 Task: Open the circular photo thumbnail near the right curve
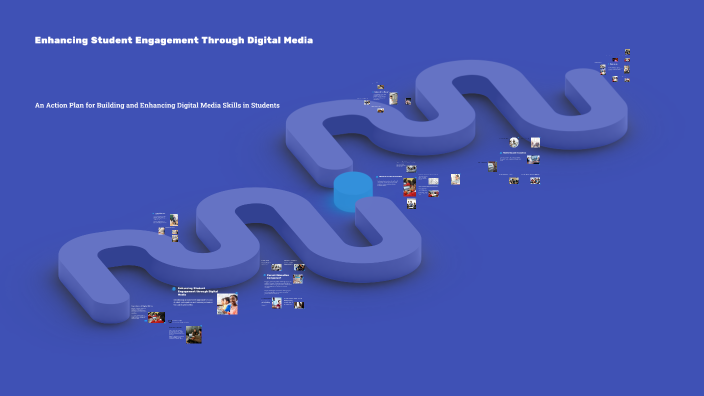514,142
